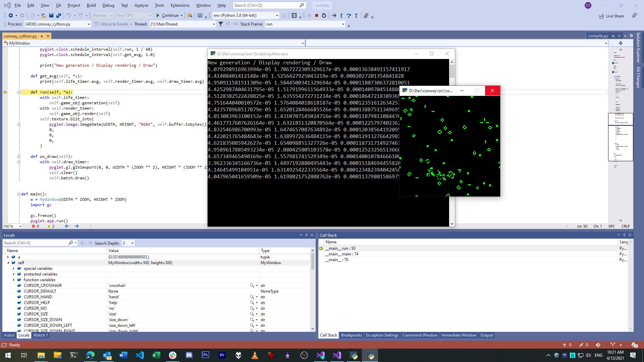This screenshot has height=362, width=644.
Task: Click the send feedback icon
Action: pyautogui.click(x=635, y=15)
